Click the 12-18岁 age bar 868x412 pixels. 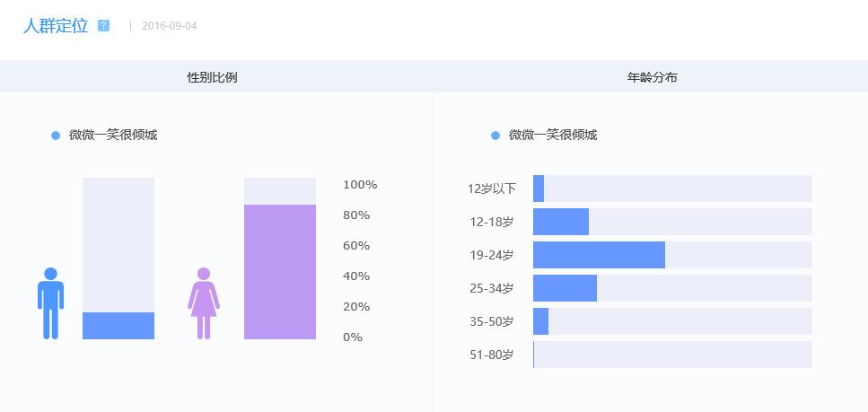pos(561,222)
